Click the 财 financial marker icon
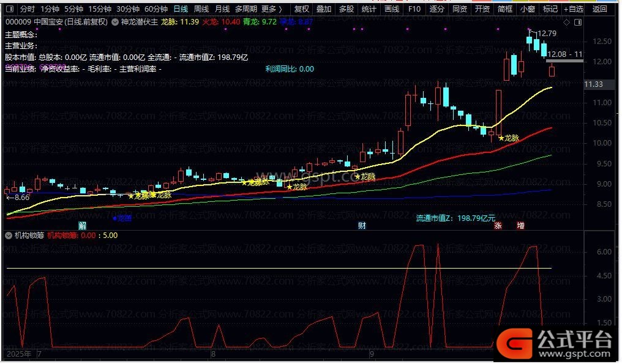 [362, 226]
